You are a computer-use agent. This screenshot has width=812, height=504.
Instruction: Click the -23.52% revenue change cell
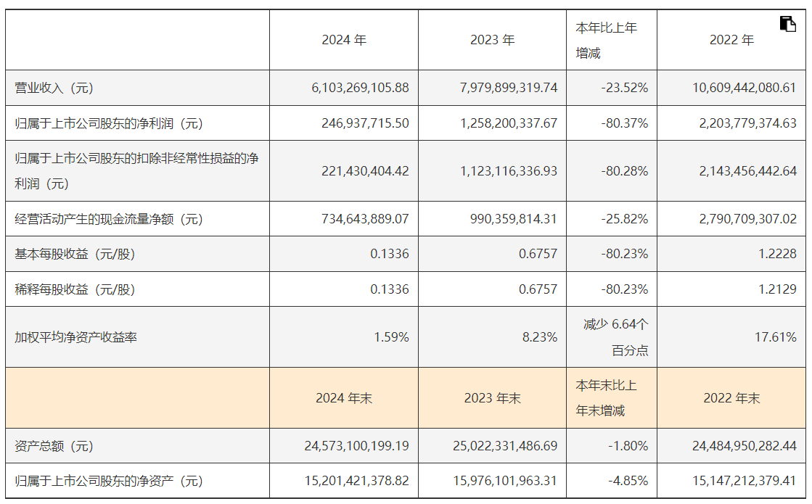coord(625,88)
